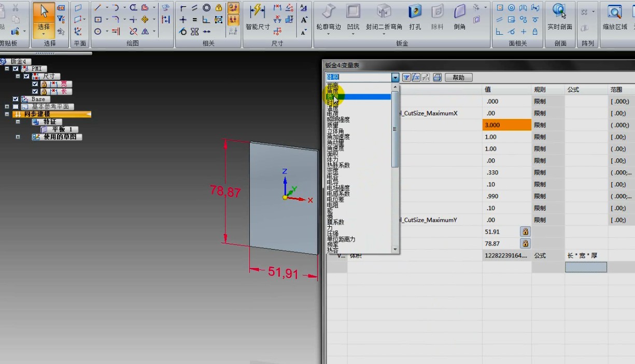Click the 倒角 chamfer tool
Image resolution: width=635 pixels, height=364 pixels.
(x=459, y=17)
